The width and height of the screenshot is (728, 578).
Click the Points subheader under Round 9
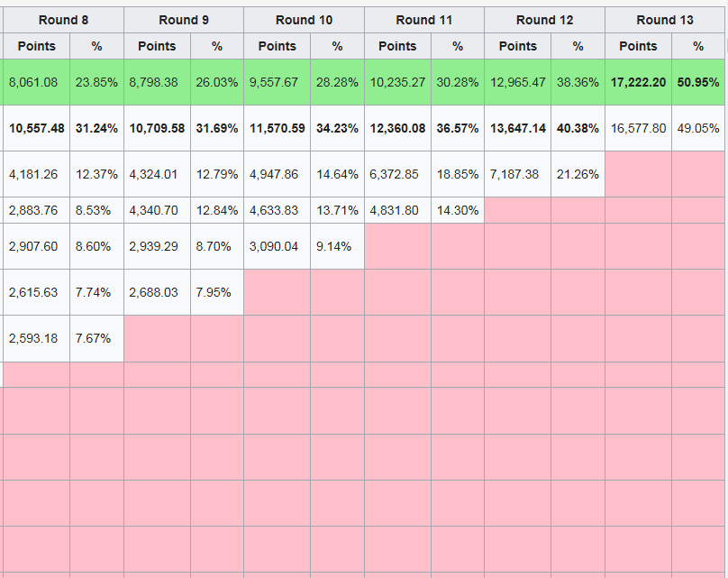click(157, 46)
